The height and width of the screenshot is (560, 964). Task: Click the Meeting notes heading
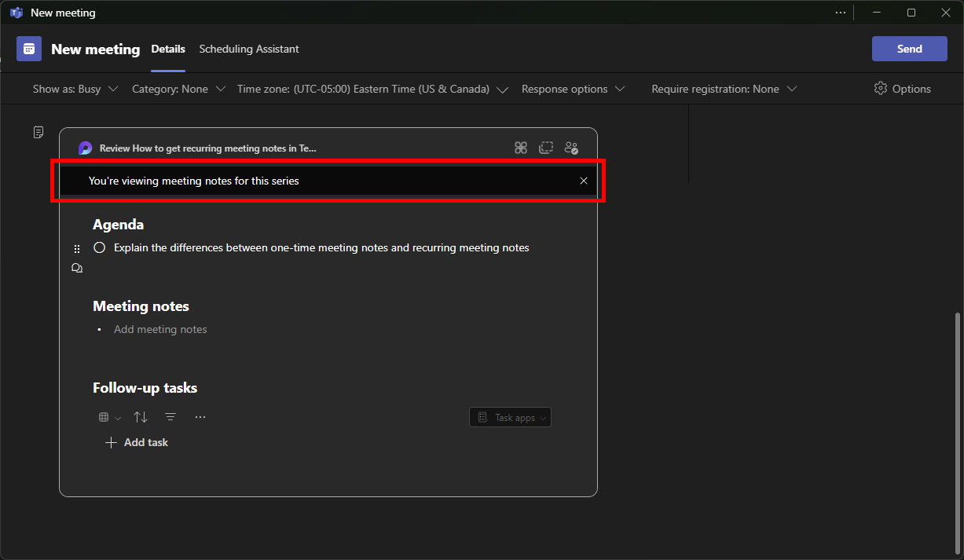tap(141, 306)
